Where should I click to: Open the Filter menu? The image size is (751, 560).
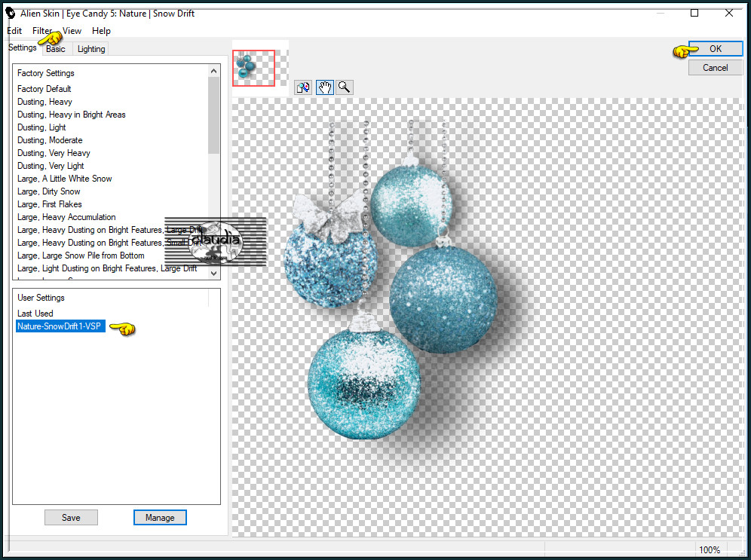point(42,31)
